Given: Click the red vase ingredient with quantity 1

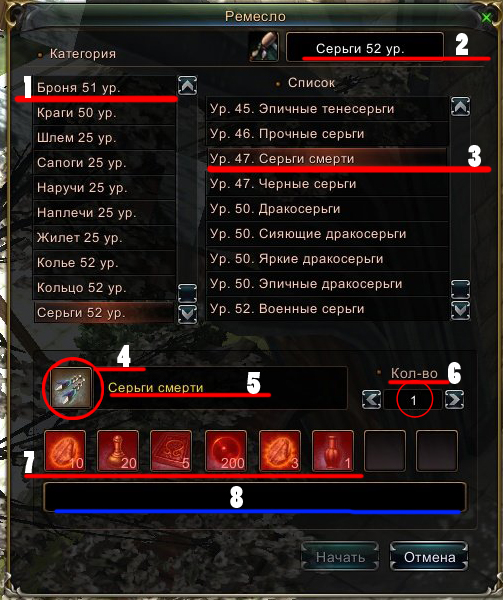Looking at the screenshot, I should 333,450.
